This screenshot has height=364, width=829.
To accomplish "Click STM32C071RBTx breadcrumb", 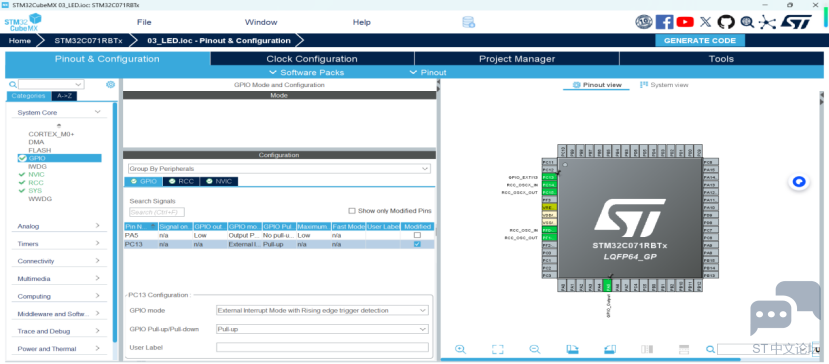I will (x=88, y=40).
